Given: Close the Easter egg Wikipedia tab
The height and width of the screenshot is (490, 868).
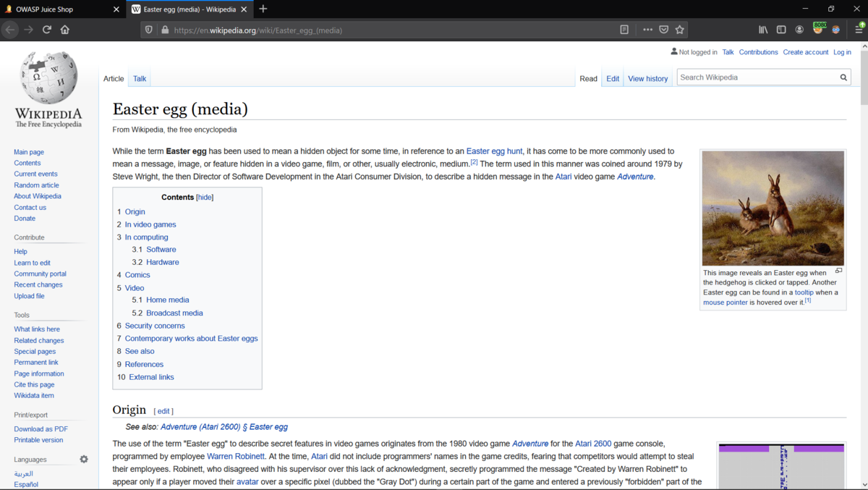Looking at the screenshot, I should [x=243, y=9].
